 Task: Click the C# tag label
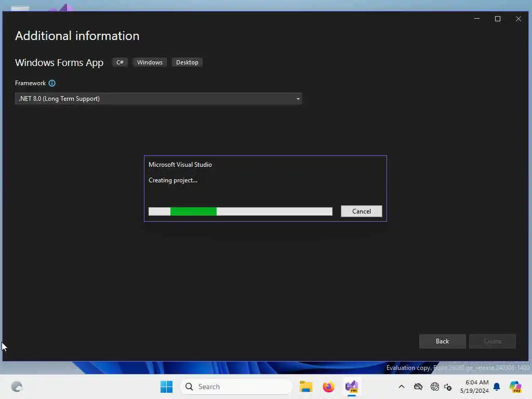[x=120, y=62]
